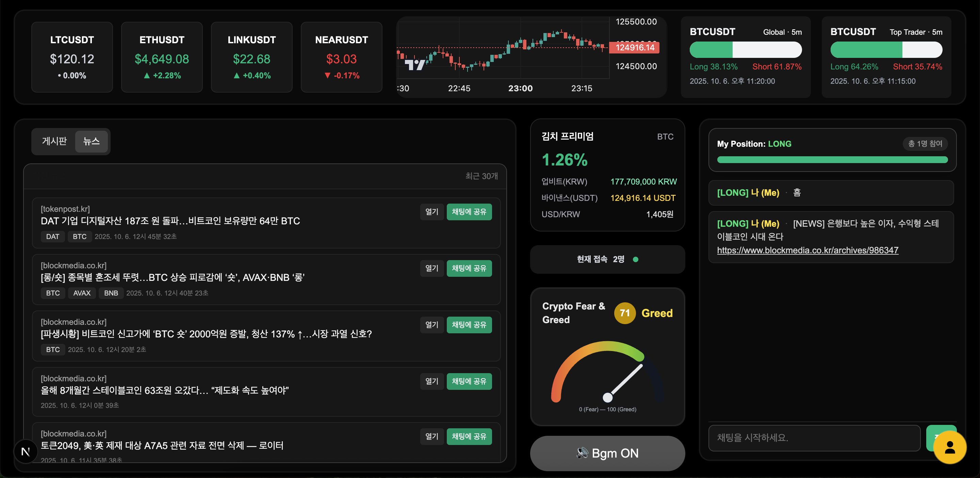Click the round N logo badge
The image size is (980, 478).
click(x=26, y=451)
